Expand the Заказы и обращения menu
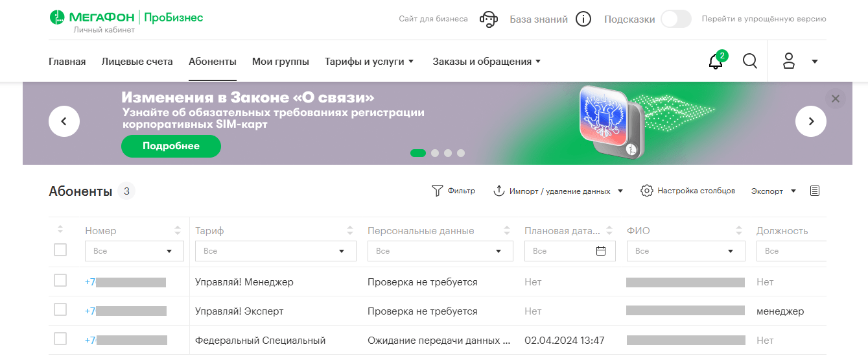The width and height of the screenshot is (868, 360). [487, 62]
